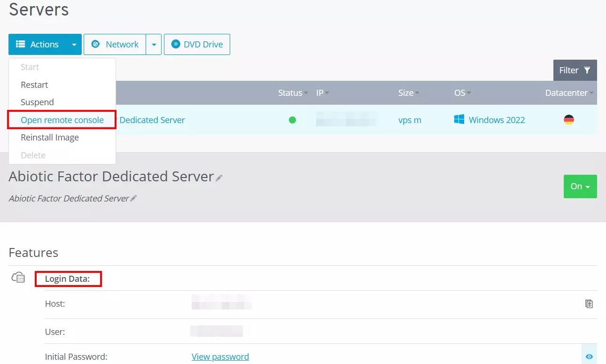
Task: Select the Features heading
Action: tap(33, 253)
